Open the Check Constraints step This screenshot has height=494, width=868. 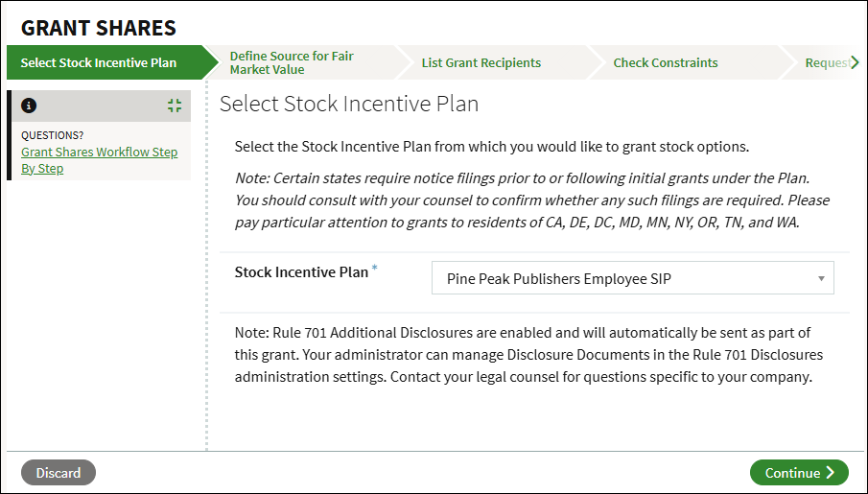(666, 63)
